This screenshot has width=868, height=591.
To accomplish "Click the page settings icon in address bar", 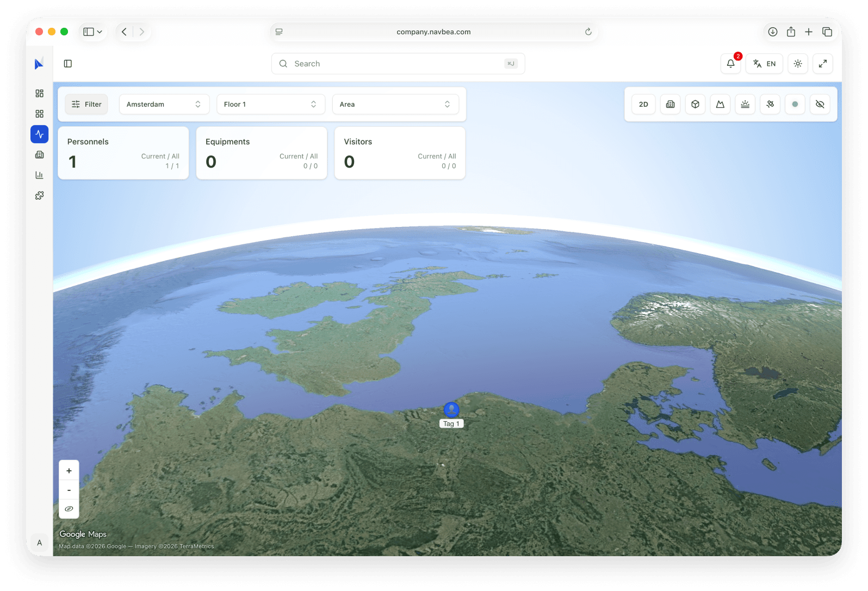I will coord(279,32).
